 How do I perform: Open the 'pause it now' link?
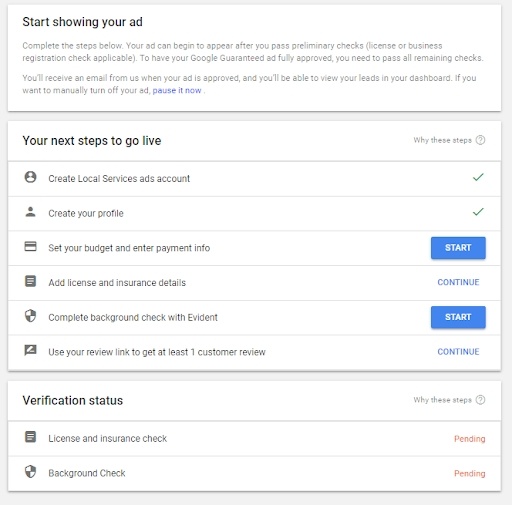pos(177,90)
